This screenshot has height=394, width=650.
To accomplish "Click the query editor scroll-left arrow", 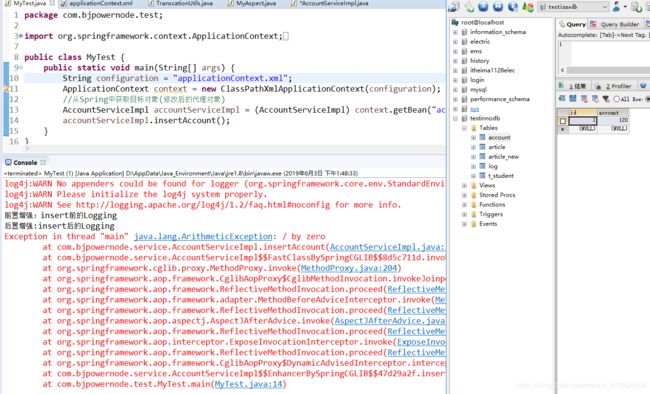I will click(562, 70).
